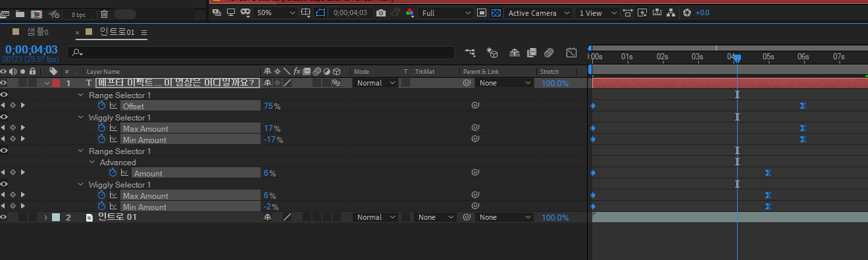The width and height of the screenshot is (868, 260).
Task: Toggle hiding Shy layers icon
Action: (x=515, y=53)
